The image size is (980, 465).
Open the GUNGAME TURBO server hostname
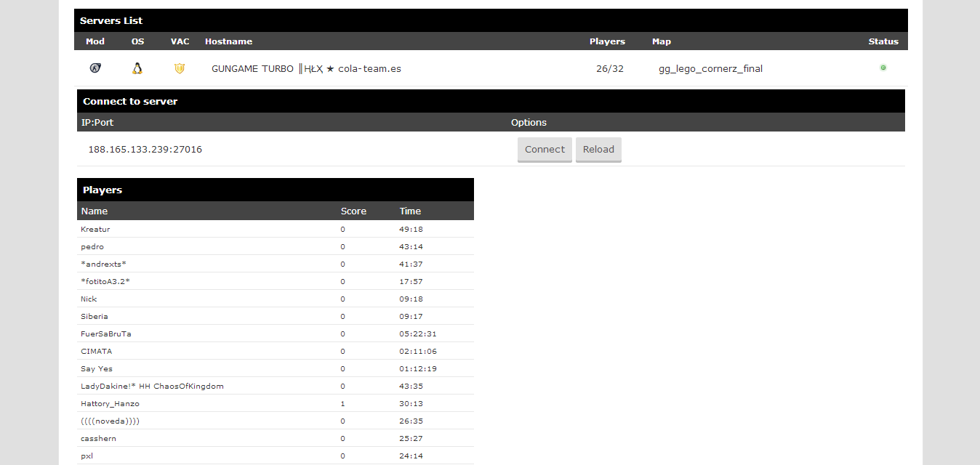click(306, 69)
